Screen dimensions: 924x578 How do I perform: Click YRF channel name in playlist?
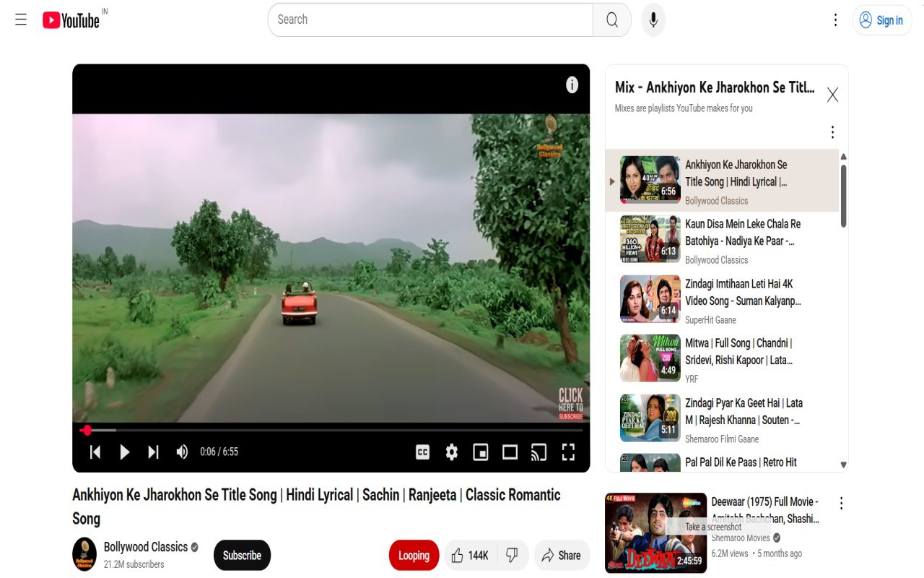692,379
